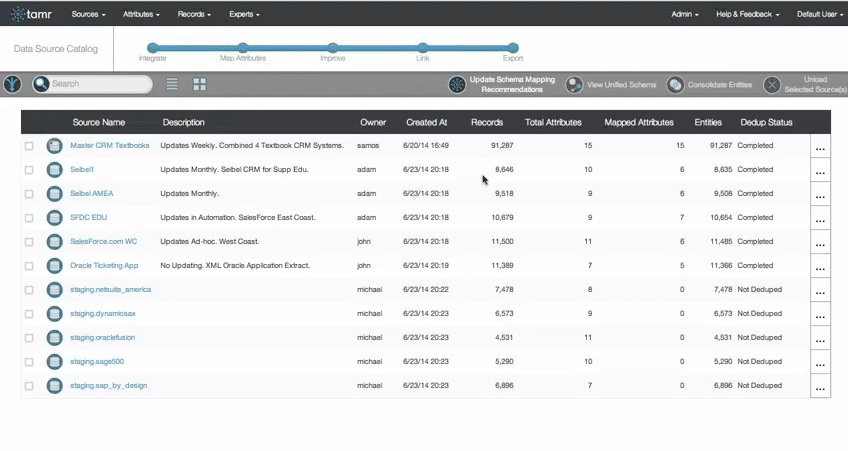Image resolution: width=848 pixels, height=451 pixels.
Task: Switch to grid view layout
Action: tap(199, 85)
